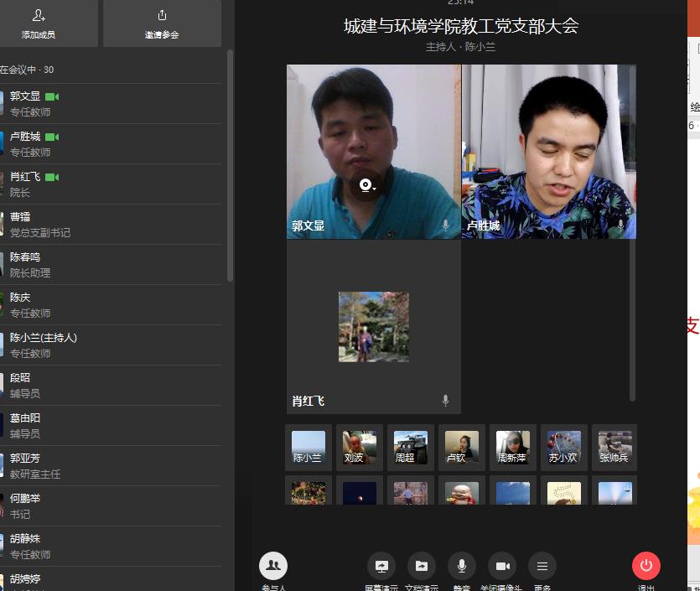Click the 肖红飞 name label on tile

pos(308,401)
